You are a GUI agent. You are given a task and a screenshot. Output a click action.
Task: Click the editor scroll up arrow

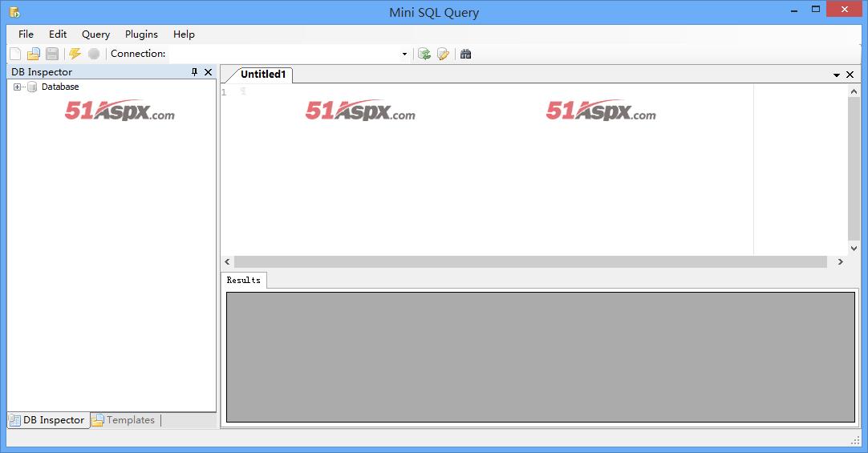point(854,91)
